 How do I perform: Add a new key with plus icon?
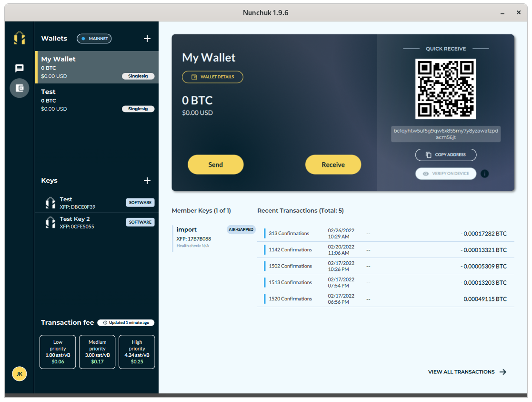(x=147, y=181)
